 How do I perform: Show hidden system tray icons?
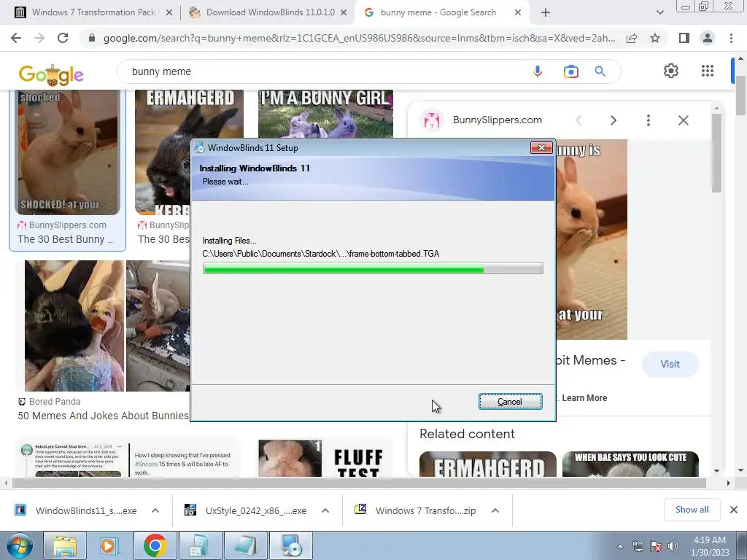pos(620,546)
